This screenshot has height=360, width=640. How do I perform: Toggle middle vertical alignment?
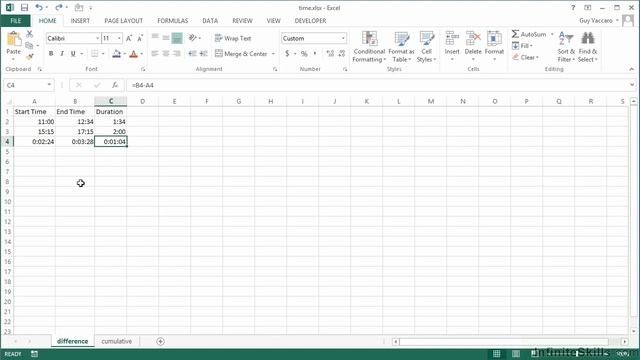(166, 38)
